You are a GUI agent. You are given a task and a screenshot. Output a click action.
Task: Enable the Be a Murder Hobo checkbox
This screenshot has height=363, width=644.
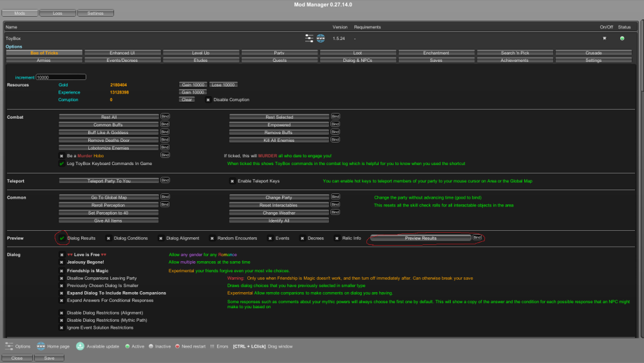[x=62, y=155]
